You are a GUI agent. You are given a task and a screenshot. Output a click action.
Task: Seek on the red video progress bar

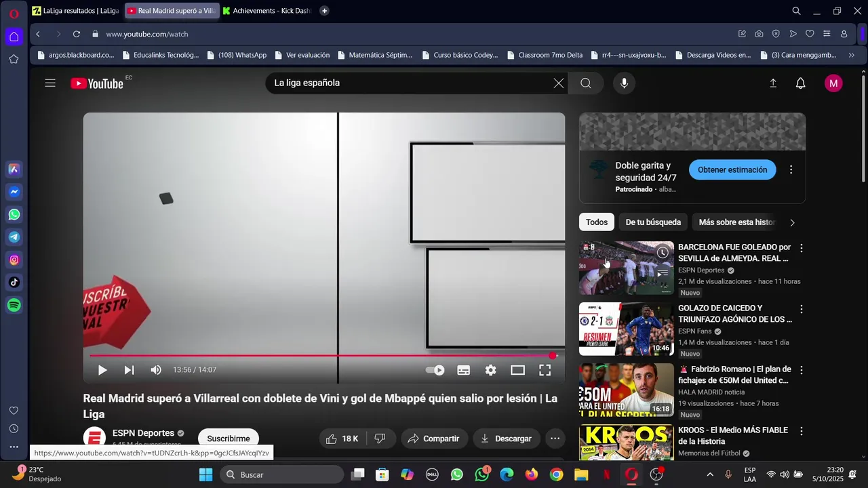point(323,355)
